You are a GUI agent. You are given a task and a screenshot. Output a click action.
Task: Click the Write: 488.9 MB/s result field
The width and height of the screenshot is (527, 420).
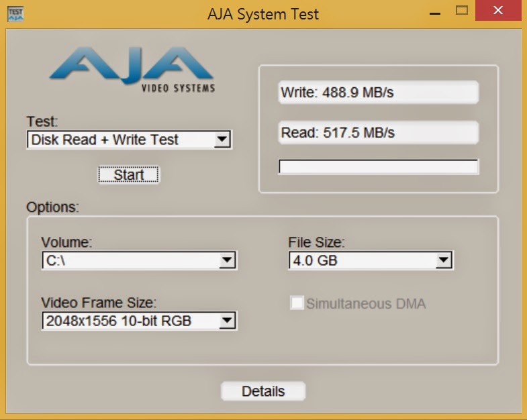379,93
